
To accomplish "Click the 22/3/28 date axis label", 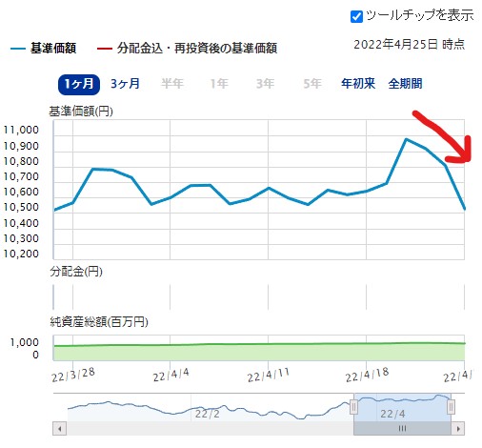I will [73, 375].
